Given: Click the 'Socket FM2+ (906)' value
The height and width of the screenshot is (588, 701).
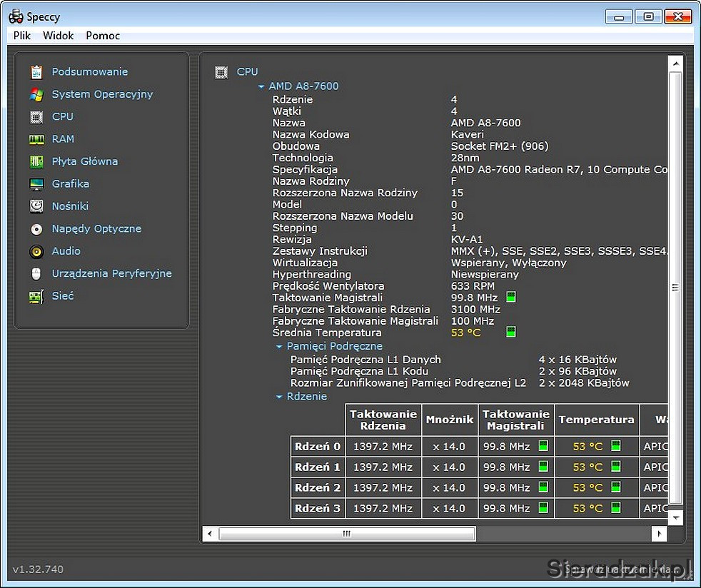Looking at the screenshot, I should coord(500,146).
